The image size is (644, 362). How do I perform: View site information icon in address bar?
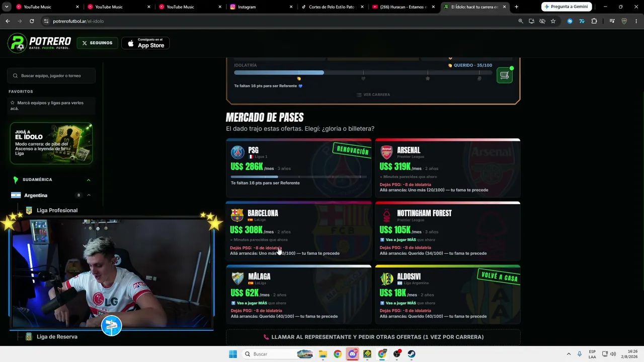(46, 21)
